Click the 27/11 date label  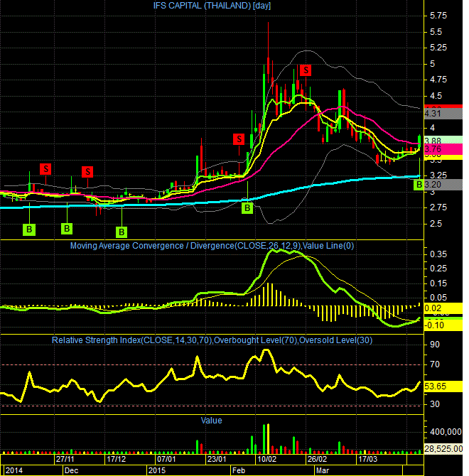click(x=65, y=459)
